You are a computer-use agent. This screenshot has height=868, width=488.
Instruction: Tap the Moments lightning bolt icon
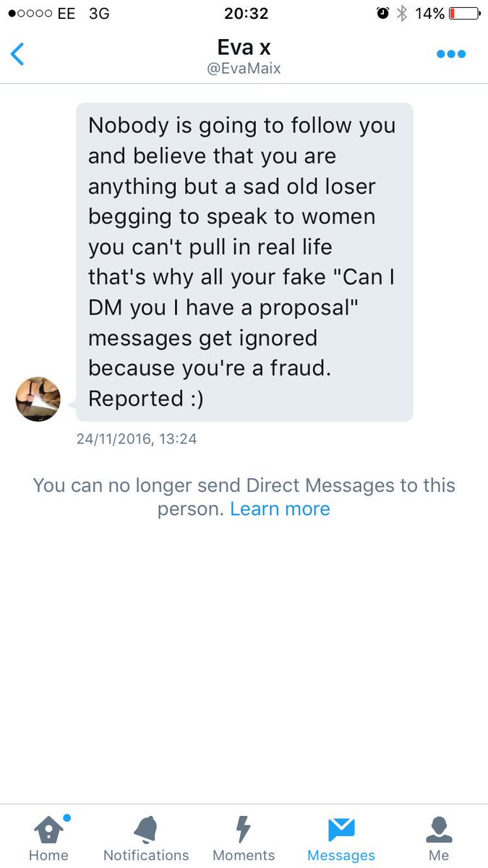(244, 829)
